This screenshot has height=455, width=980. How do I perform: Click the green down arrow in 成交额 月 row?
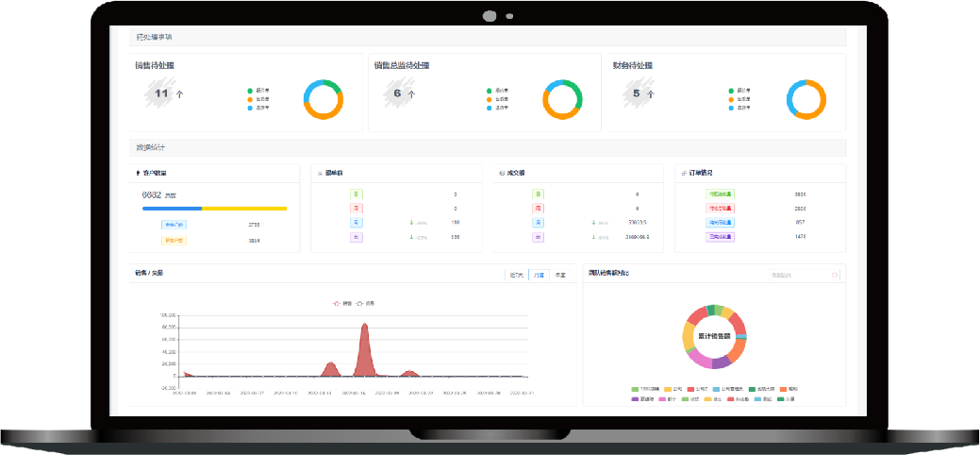pyautogui.click(x=593, y=222)
